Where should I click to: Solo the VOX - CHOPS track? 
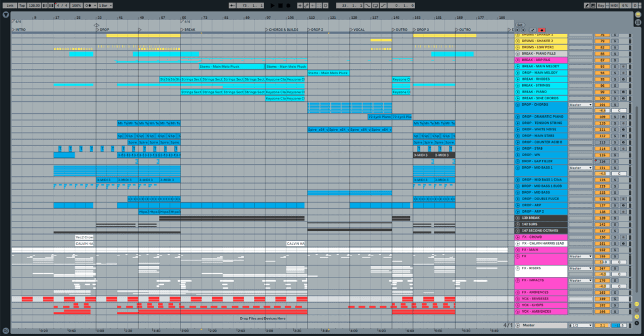pos(614,305)
